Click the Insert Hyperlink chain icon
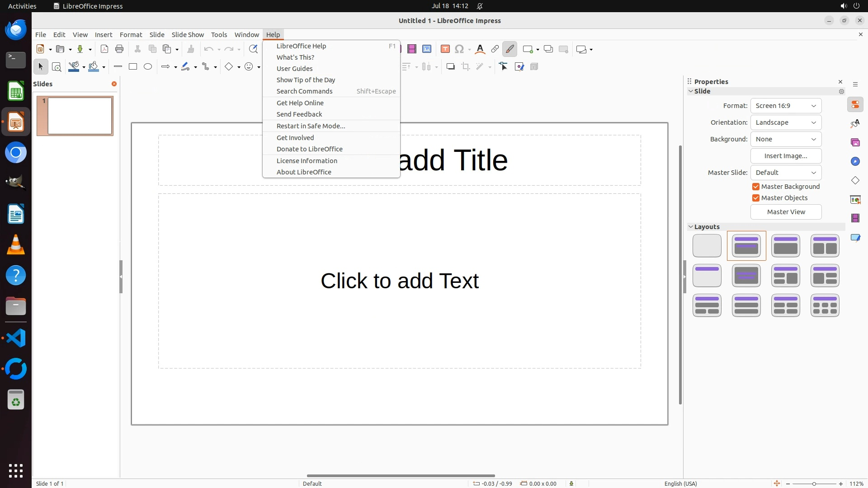Viewport: 868px width, 488px height. pyautogui.click(x=495, y=49)
